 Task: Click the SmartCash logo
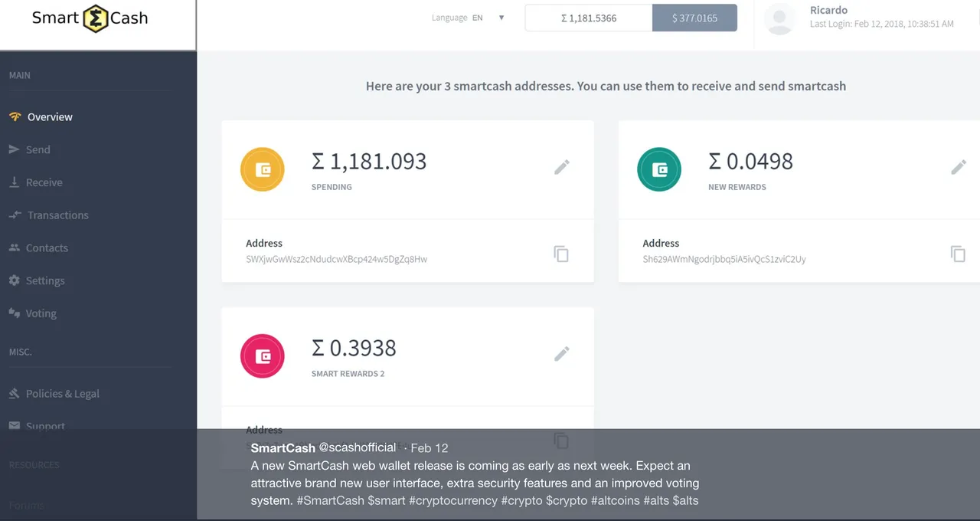(90, 18)
